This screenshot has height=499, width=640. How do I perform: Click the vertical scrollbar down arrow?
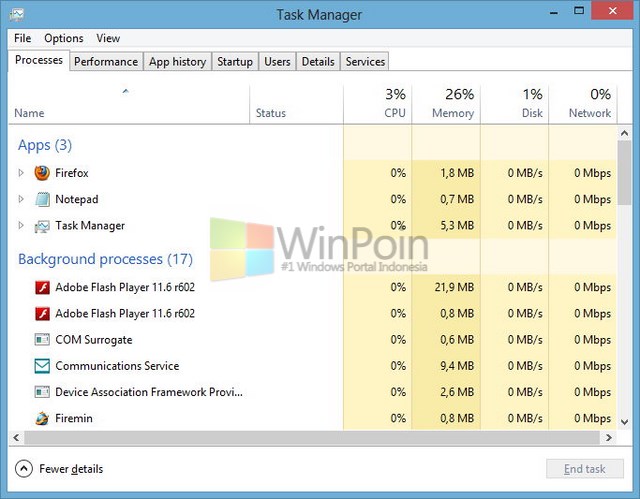624,422
